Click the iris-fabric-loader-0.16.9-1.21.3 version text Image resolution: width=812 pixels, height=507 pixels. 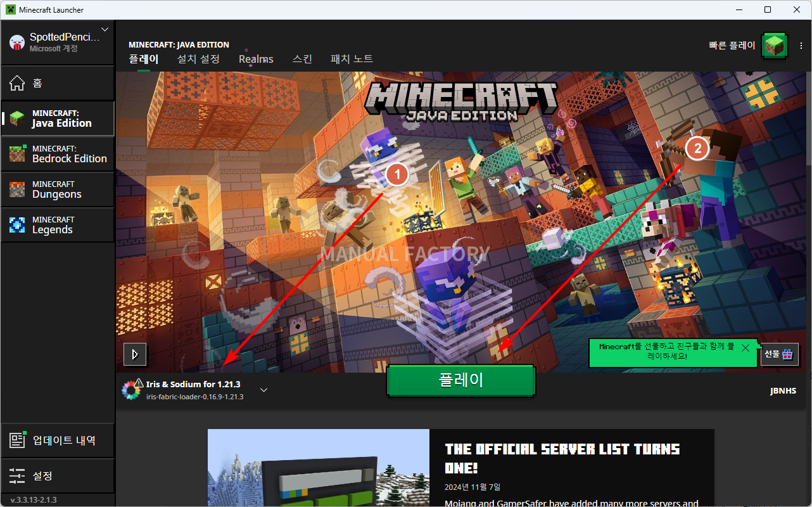tap(194, 397)
